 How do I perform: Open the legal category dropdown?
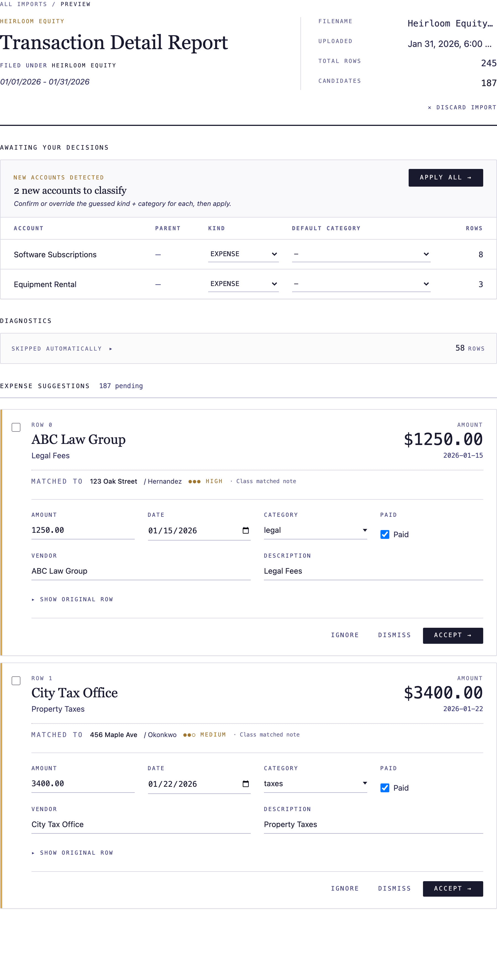(x=315, y=530)
